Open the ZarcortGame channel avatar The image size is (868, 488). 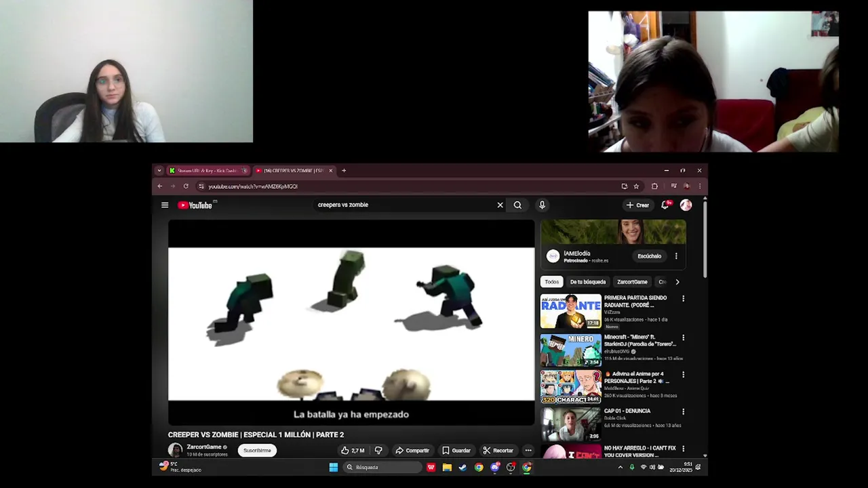point(176,450)
